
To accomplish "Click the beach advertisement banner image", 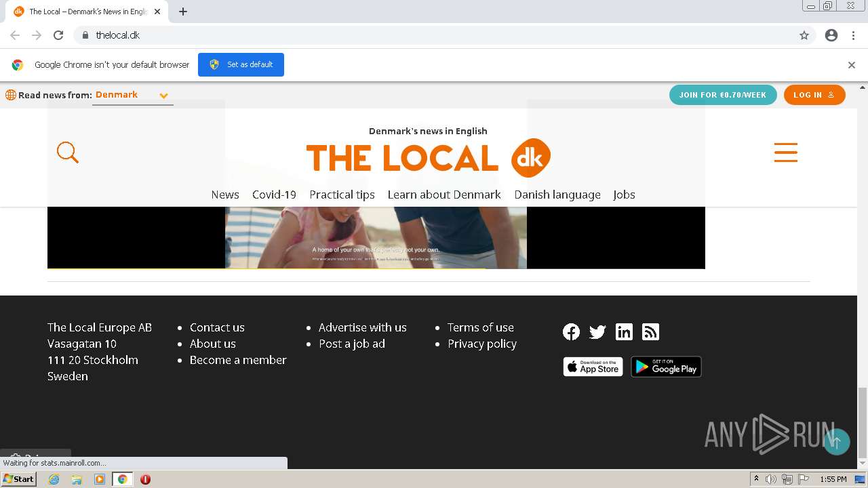I will [x=376, y=237].
